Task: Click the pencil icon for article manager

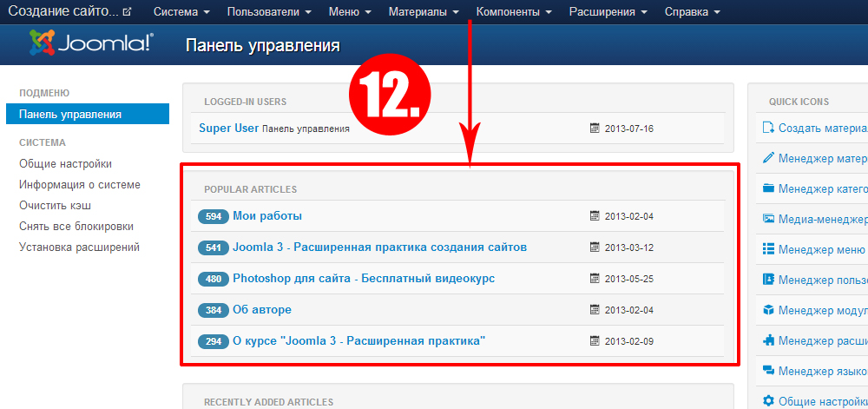Action: coord(768,158)
